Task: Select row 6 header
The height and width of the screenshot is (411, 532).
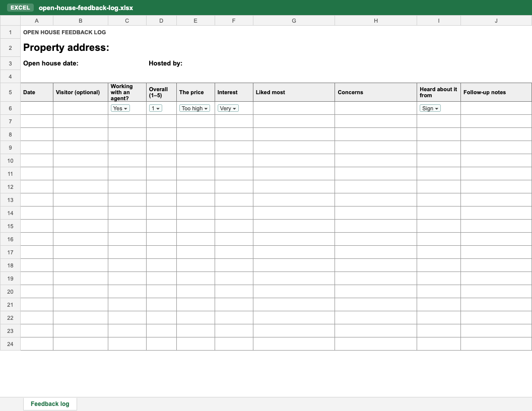Action: point(10,108)
